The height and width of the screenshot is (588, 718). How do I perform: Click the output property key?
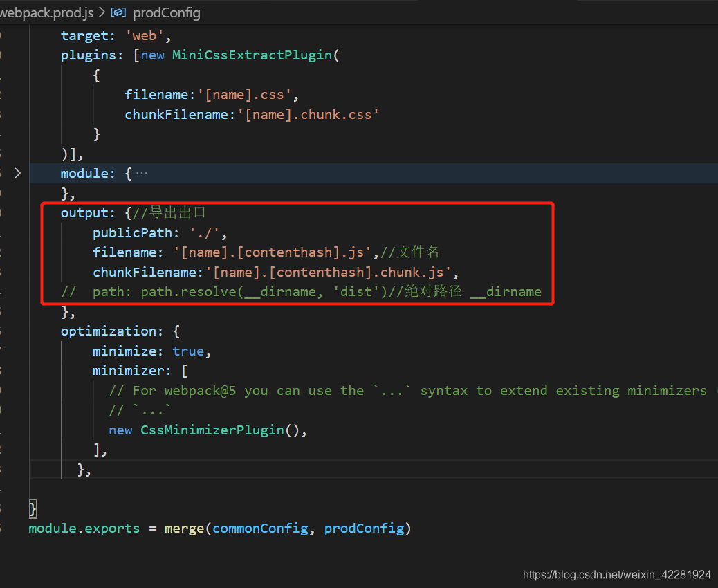(x=84, y=213)
